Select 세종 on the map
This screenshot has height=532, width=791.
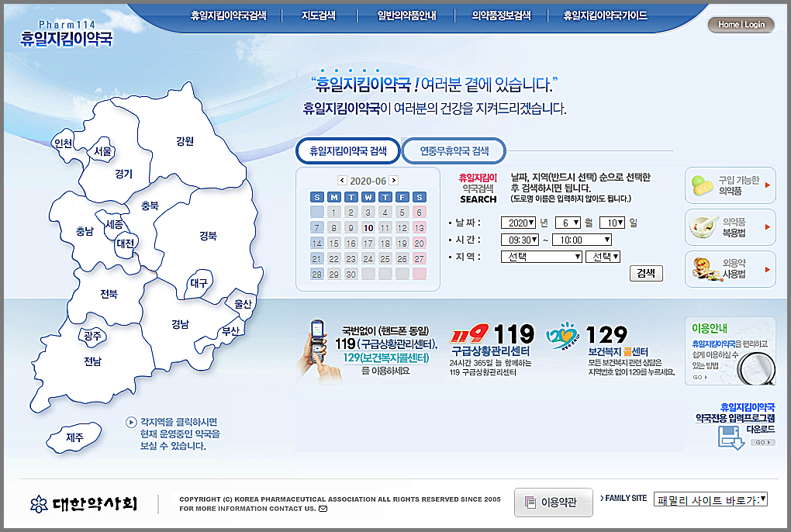115,224
